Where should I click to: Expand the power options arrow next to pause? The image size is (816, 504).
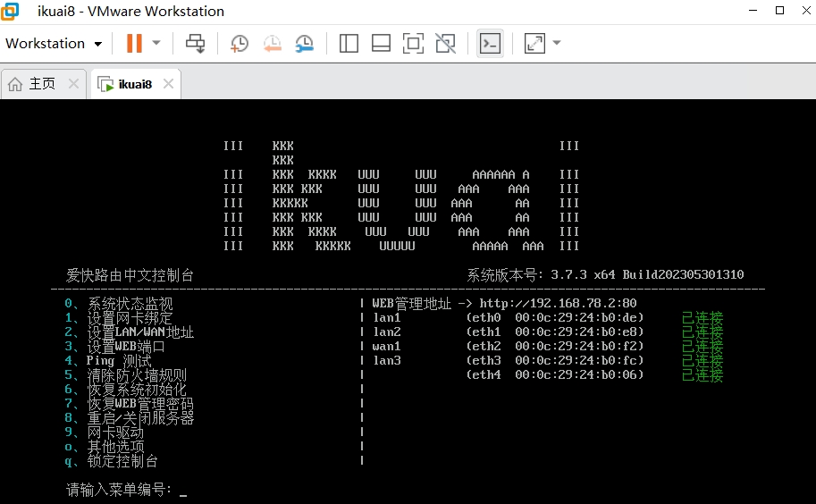(x=156, y=43)
